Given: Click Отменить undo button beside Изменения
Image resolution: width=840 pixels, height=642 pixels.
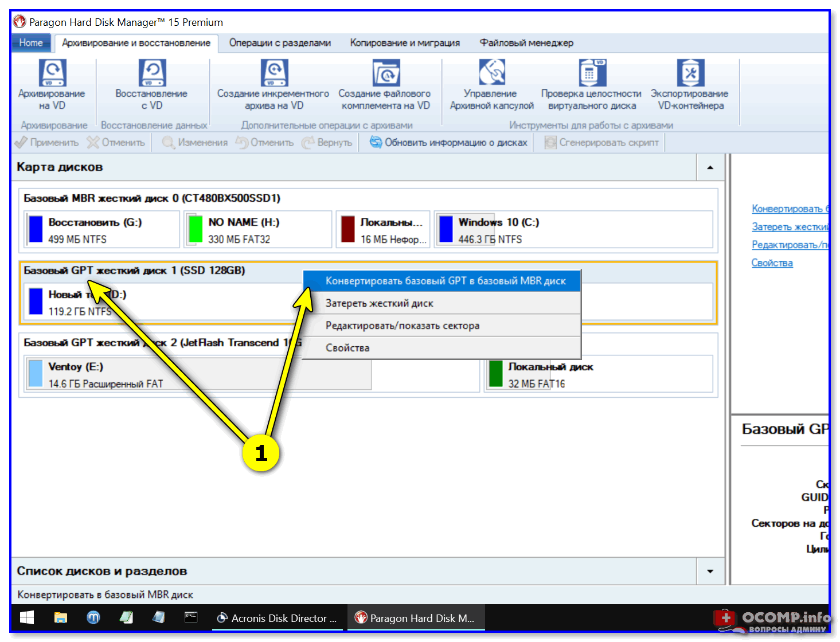Looking at the screenshot, I should [265, 142].
